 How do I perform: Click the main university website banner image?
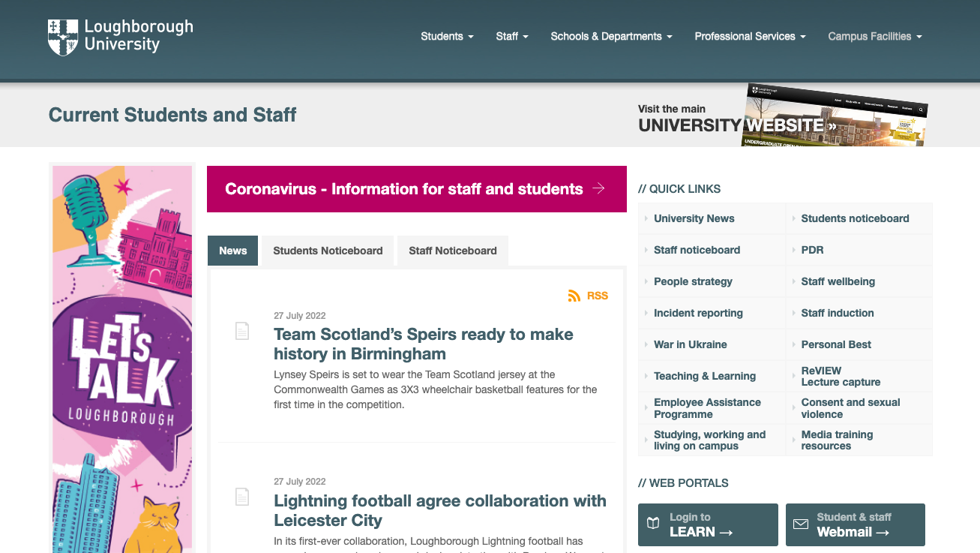point(835,114)
